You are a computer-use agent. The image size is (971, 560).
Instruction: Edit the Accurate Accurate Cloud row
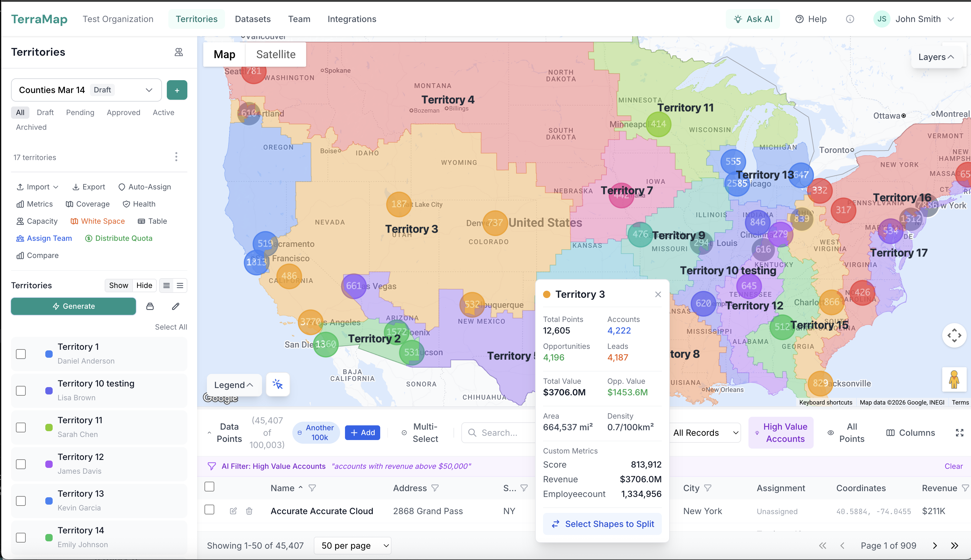click(233, 511)
